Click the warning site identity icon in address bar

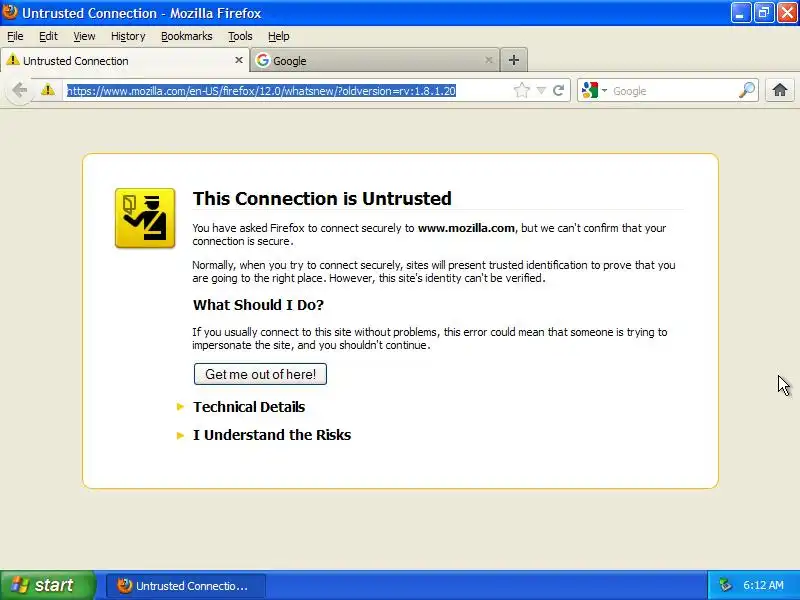tap(47, 90)
